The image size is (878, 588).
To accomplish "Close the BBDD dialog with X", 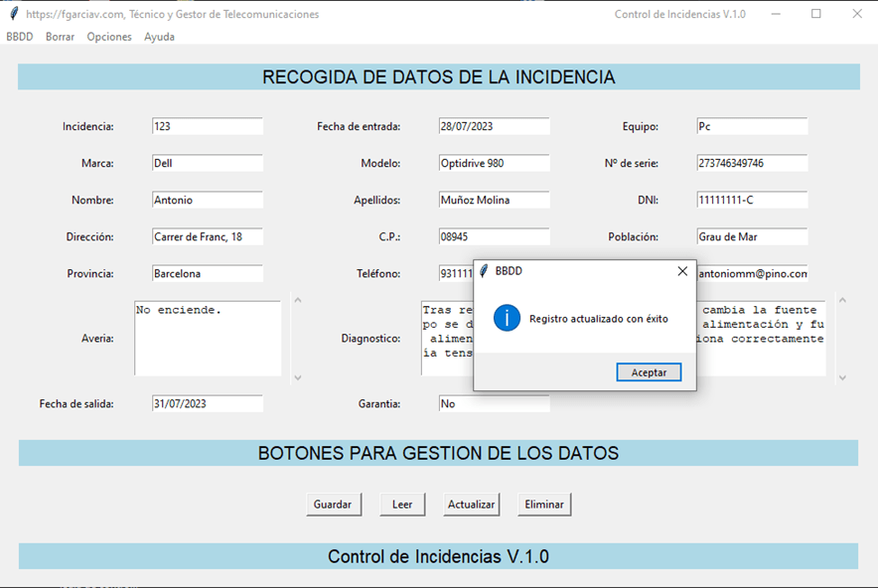I will coord(682,271).
